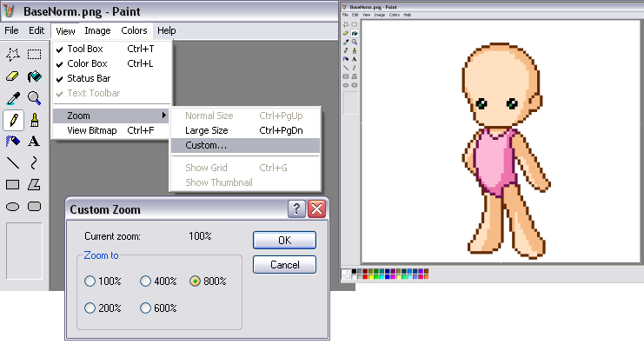Pick the Color Picker eyedropper tool
Viewport: 644px width, 344px height.
click(13, 98)
